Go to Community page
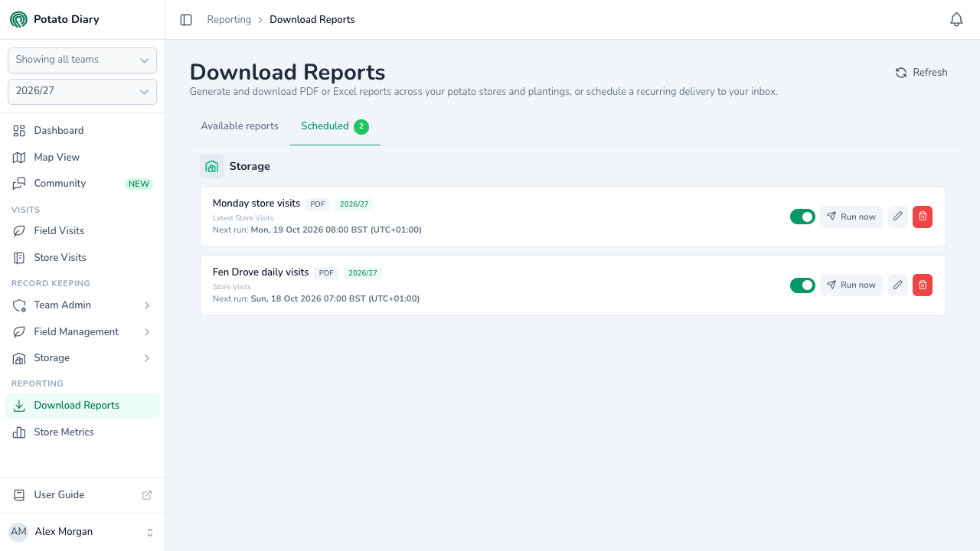Screen dimensions: 980x551 point(83,184)
